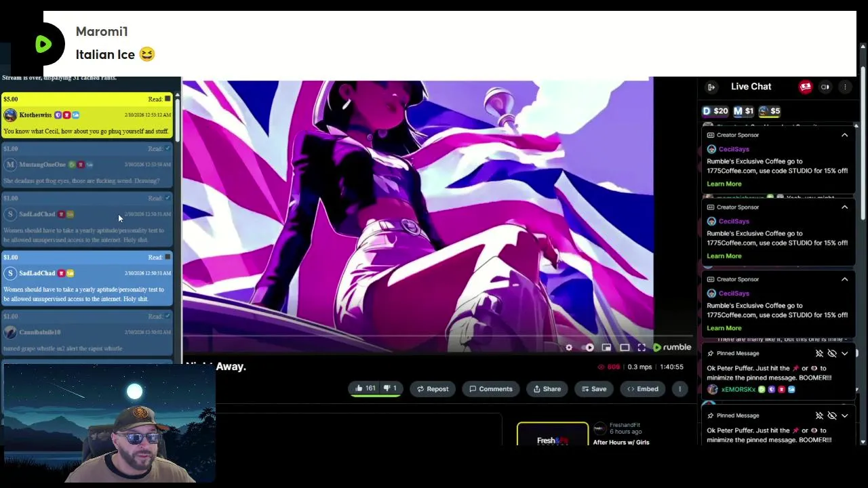Click the After Hours w/ Girls video title

(621, 443)
